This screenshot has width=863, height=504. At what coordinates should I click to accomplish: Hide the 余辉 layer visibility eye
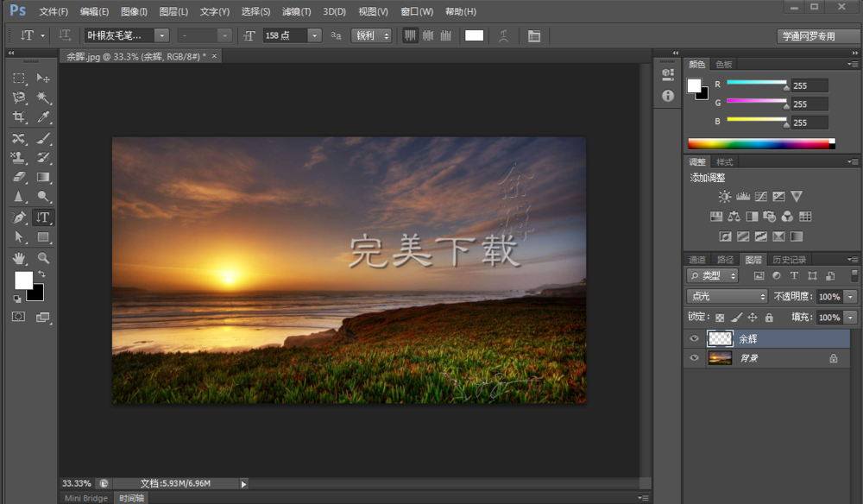click(x=694, y=339)
